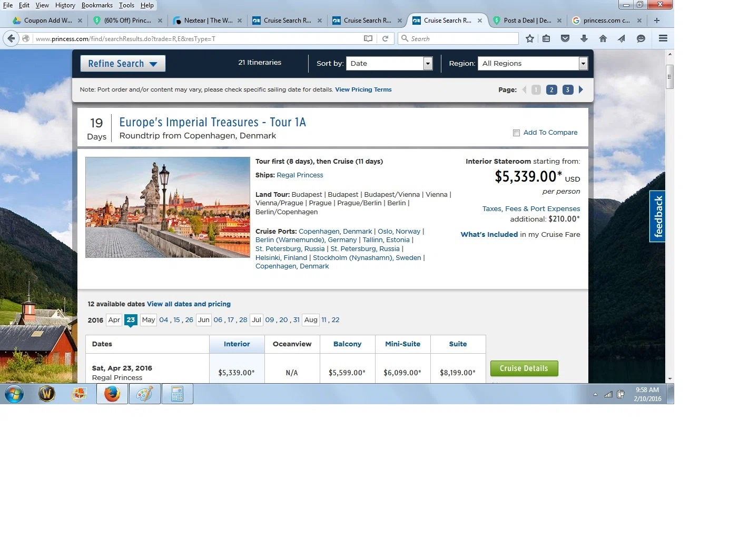Open the Tools menu
Screen dimensions: 749x560
pos(126,5)
